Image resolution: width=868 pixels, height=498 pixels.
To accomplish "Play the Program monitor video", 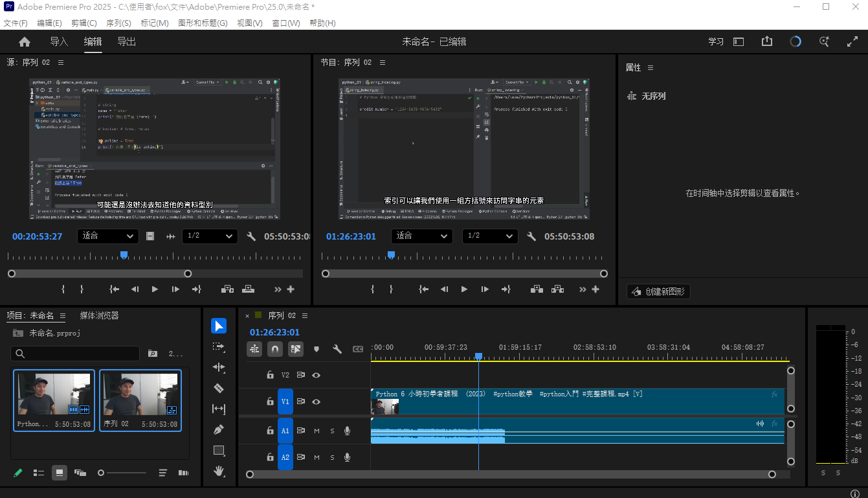I will tap(464, 289).
